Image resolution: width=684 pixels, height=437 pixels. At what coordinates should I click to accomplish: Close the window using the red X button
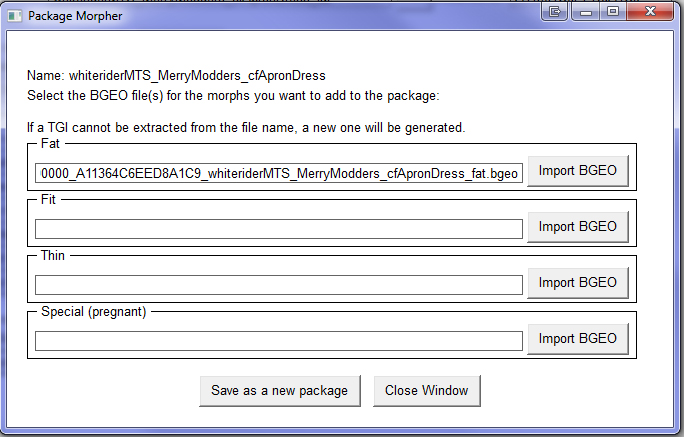(651, 11)
